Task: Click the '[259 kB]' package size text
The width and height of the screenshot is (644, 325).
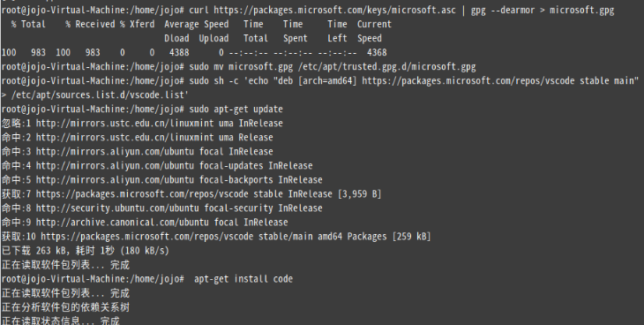Action: click(x=411, y=237)
